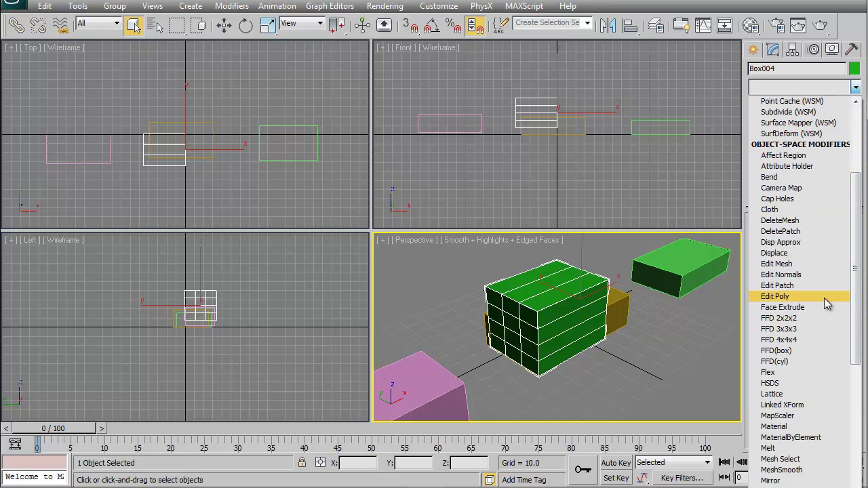Activate the Select and Rotate tool
Image resolution: width=868 pixels, height=488 pixels.
(x=245, y=26)
